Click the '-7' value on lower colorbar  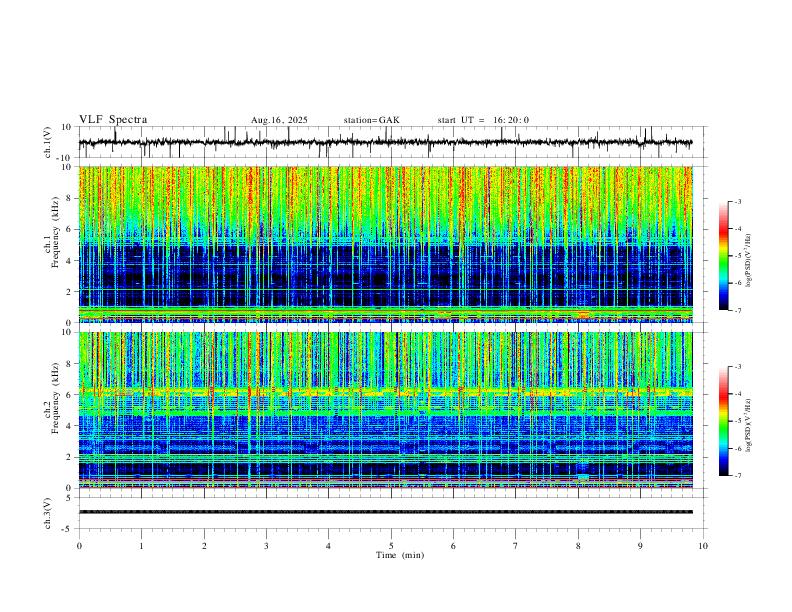pyautogui.click(x=737, y=476)
